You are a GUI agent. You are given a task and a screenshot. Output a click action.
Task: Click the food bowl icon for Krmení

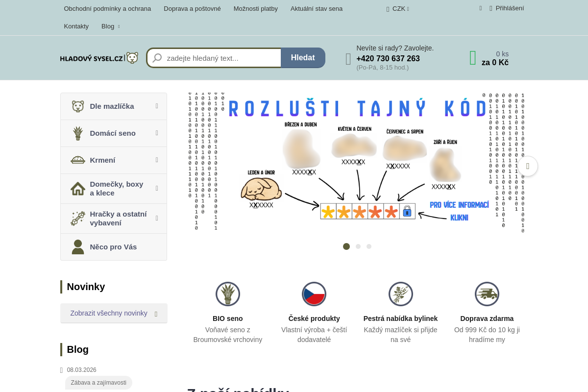pos(78,160)
